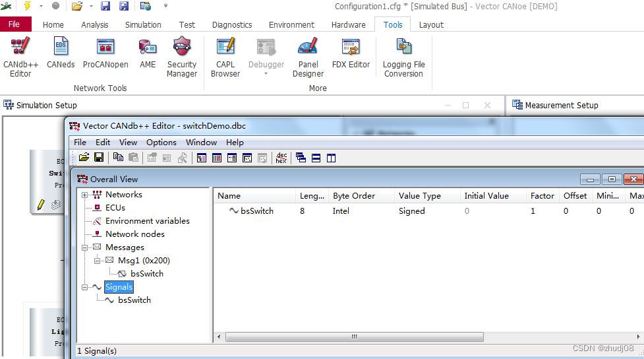Toggle dec/hex number display
This screenshot has width=644, height=359.
tap(281, 158)
